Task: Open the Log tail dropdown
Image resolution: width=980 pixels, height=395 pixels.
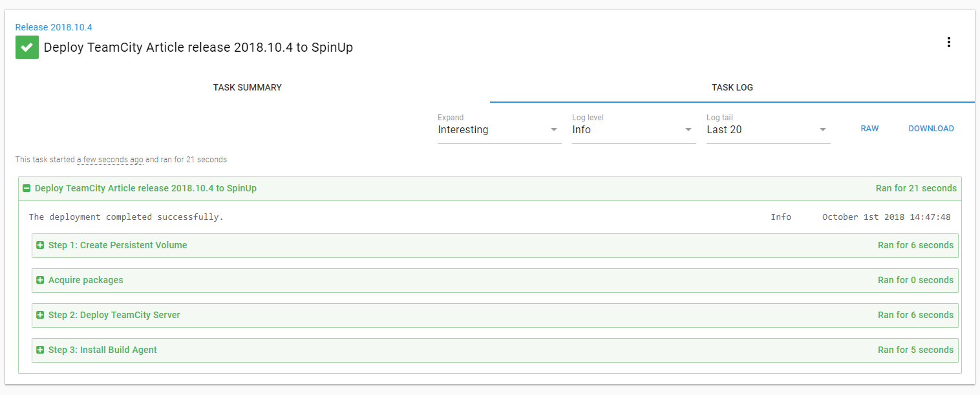Action: pyautogui.click(x=768, y=130)
